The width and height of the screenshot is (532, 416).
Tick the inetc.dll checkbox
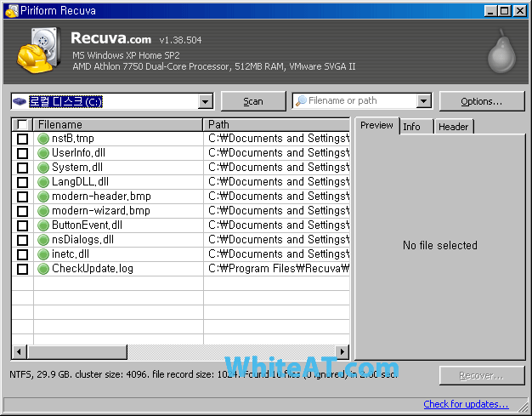click(x=22, y=254)
